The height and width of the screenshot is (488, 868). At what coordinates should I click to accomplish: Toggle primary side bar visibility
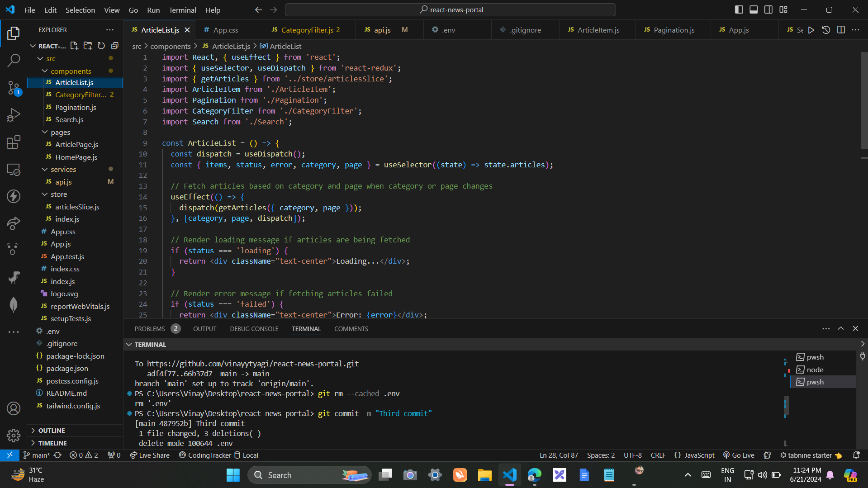click(x=739, y=9)
